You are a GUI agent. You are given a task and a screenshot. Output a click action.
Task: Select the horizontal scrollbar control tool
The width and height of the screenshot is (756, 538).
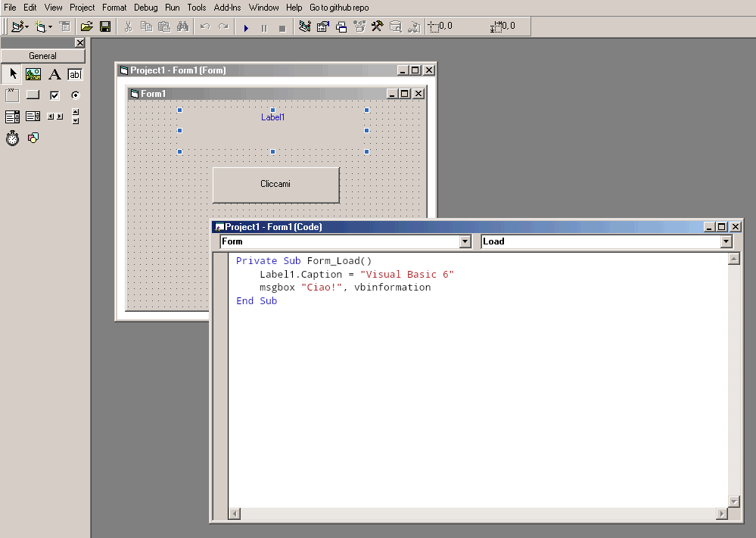click(54, 117)
